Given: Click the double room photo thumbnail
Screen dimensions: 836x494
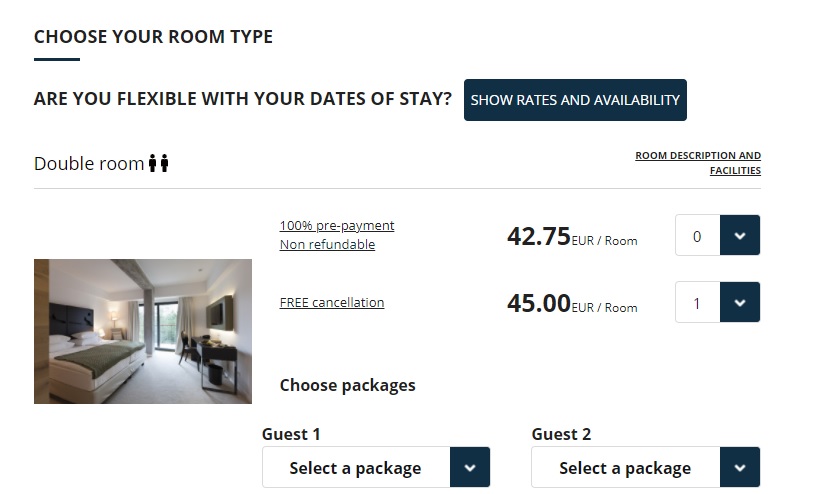Looking at the screenshot, I should pyautogui.click(x=143, y=331).
